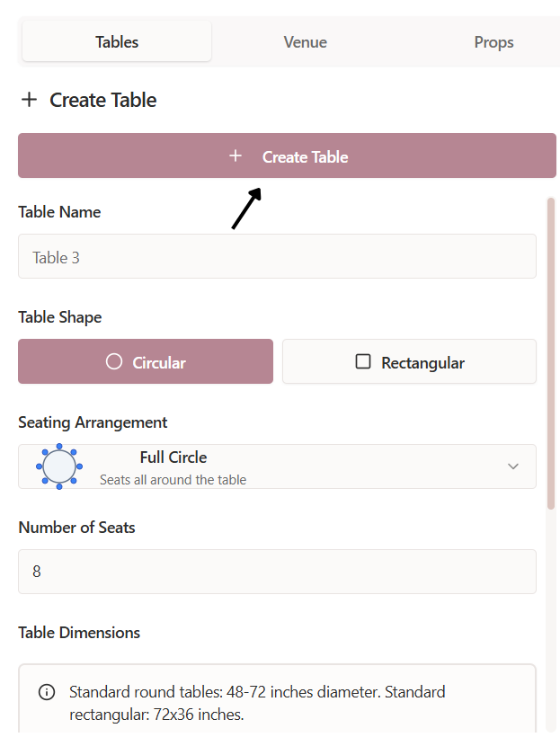Click the chevron on the Seating Arrangement selector
This screenshot has height=746, width=560.
point(513,466)
